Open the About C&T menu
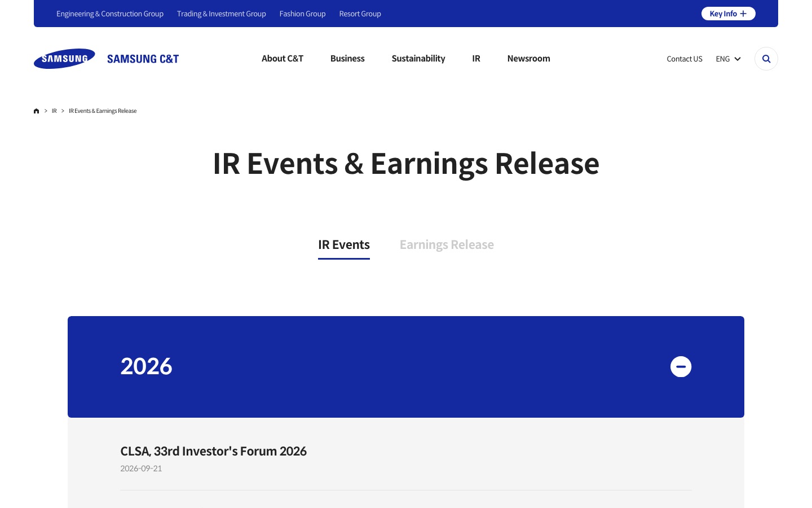 pyautogui.click(x=283, y=59)
